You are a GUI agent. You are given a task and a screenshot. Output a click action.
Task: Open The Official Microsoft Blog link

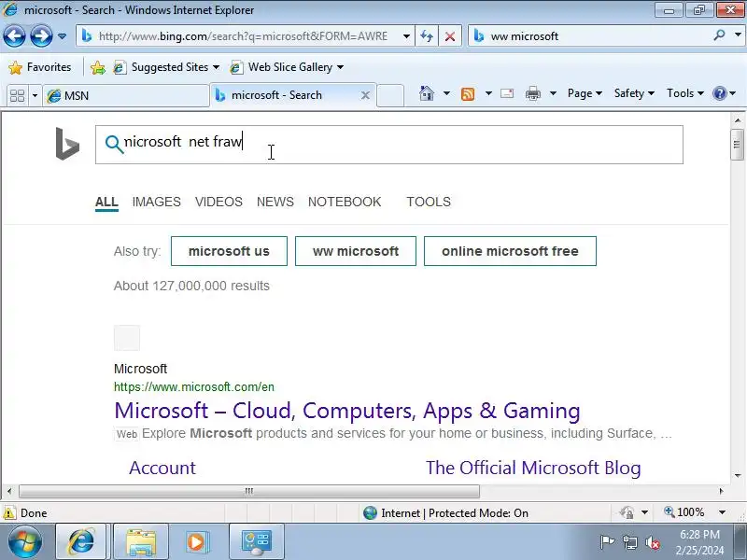(x=533, y=468)
